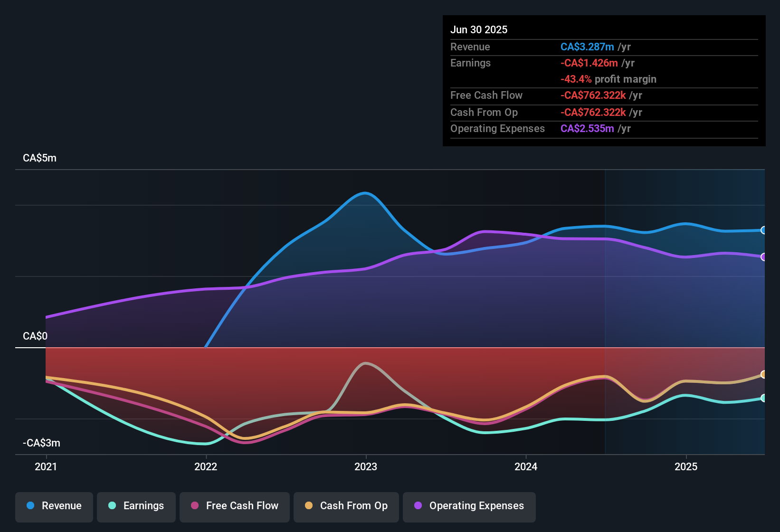Click the -CA$1.426m earnings value

(589, 63)
